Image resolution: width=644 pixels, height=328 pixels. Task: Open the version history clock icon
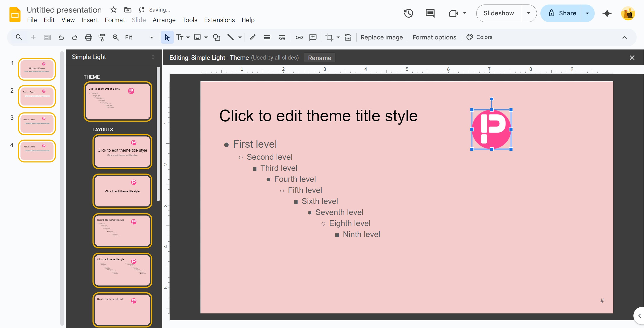click(x=409, y=13)
